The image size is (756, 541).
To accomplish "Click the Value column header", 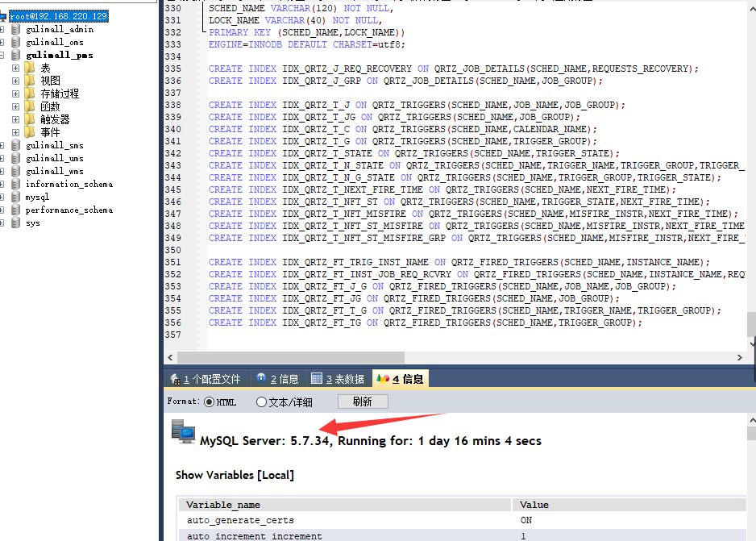I will 629,505.
